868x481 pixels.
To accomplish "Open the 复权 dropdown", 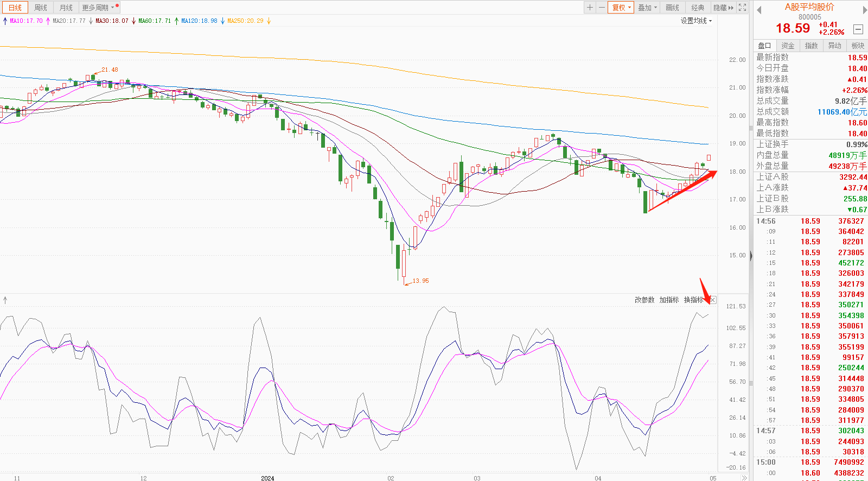I will [x=621, y=8].
